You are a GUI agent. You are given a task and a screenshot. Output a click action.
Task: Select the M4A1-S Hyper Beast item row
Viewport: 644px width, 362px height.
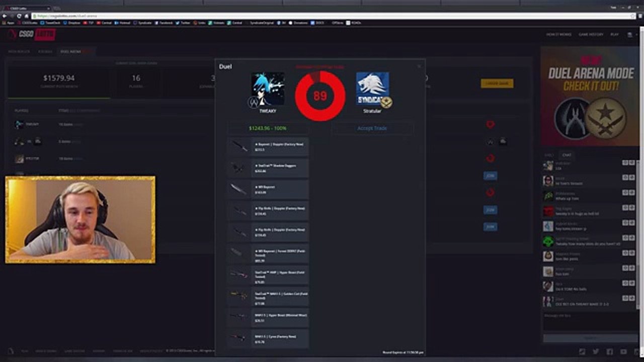pyautogui.click(x=268, y=318)
